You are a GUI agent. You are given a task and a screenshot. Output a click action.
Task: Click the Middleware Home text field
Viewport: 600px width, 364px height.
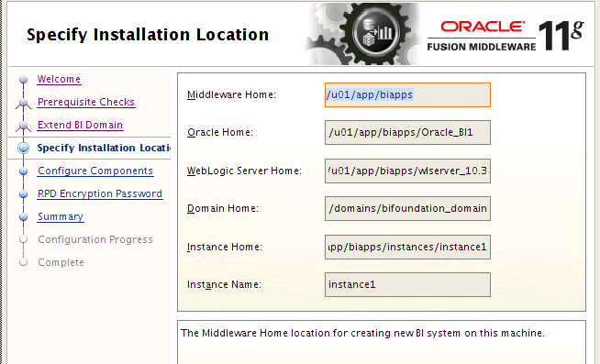407,94
